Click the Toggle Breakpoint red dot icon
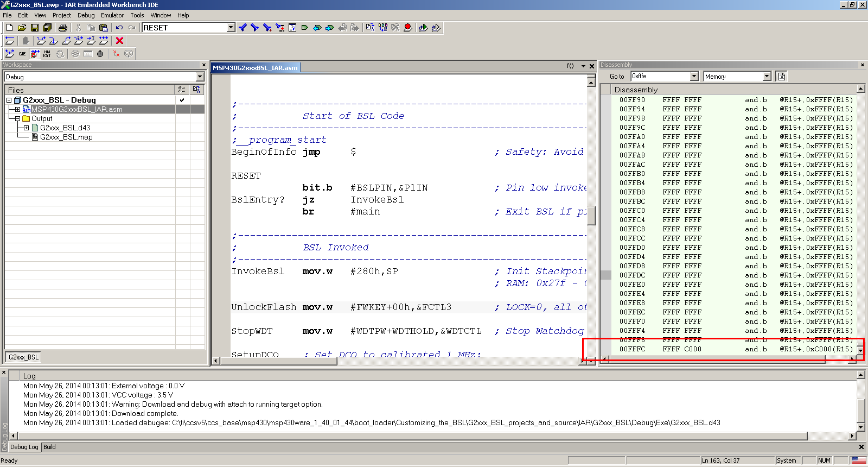The width and height of the screenshot is (868, 467). (x=408, y=28)
